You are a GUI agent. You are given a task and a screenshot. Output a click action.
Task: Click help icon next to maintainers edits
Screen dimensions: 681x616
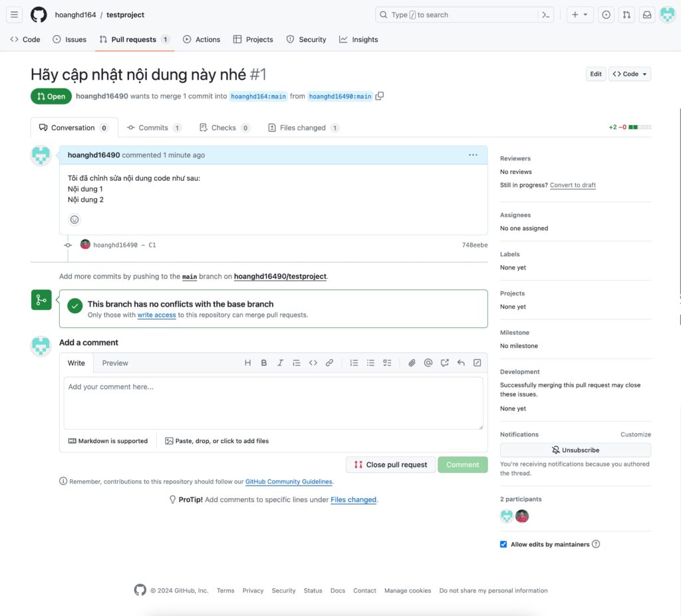(596, 544)
